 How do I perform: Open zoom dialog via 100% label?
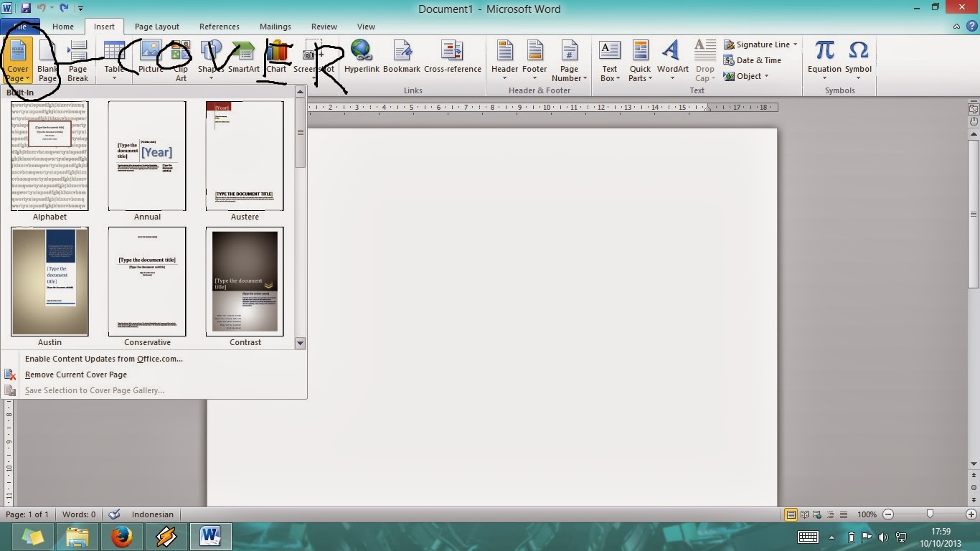(x=867, y=514)
